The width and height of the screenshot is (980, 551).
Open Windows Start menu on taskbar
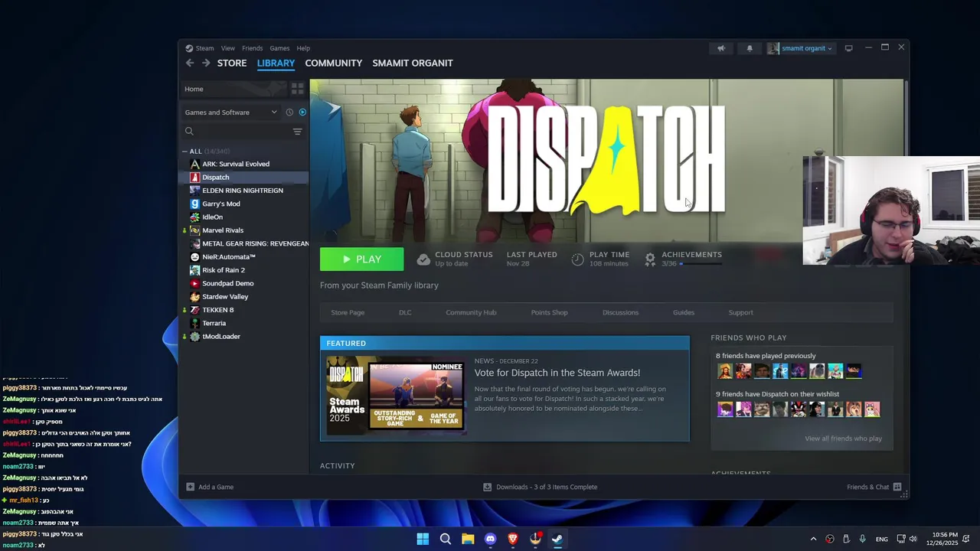[423, 539]
